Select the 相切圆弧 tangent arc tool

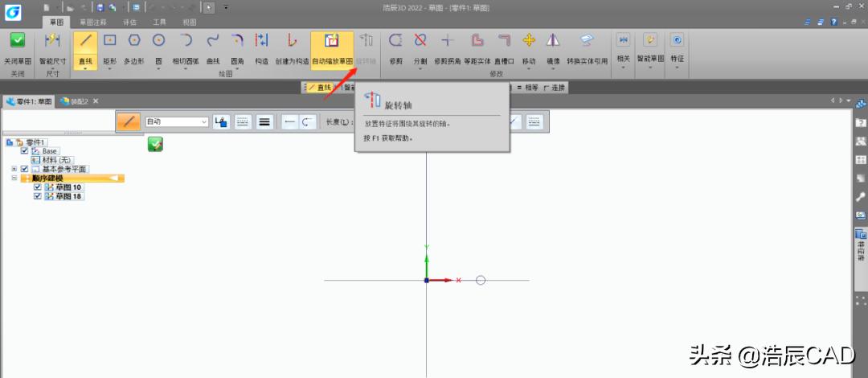pyautogui.click(x=186, y=49)
